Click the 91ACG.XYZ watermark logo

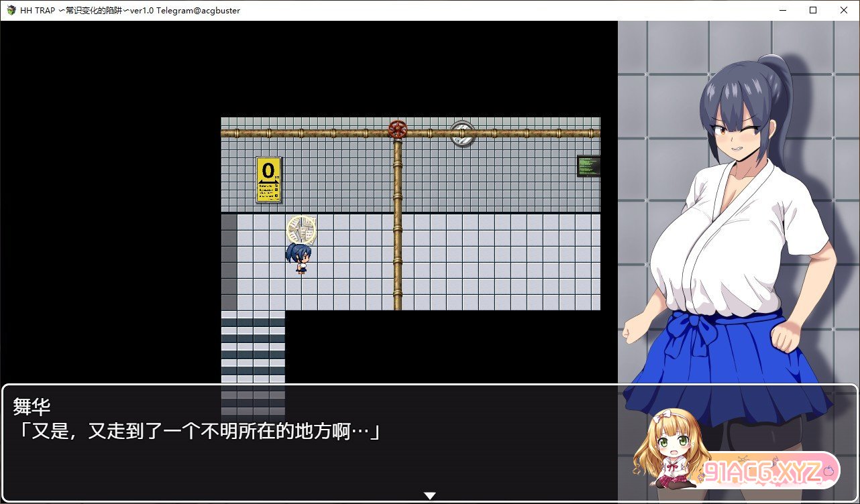771,471
